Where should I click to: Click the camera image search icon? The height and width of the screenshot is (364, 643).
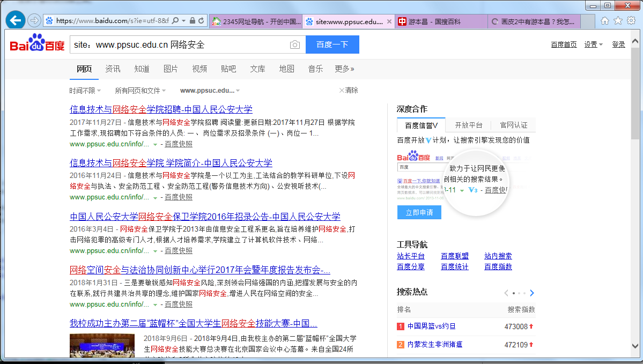(x=295, y=44)
